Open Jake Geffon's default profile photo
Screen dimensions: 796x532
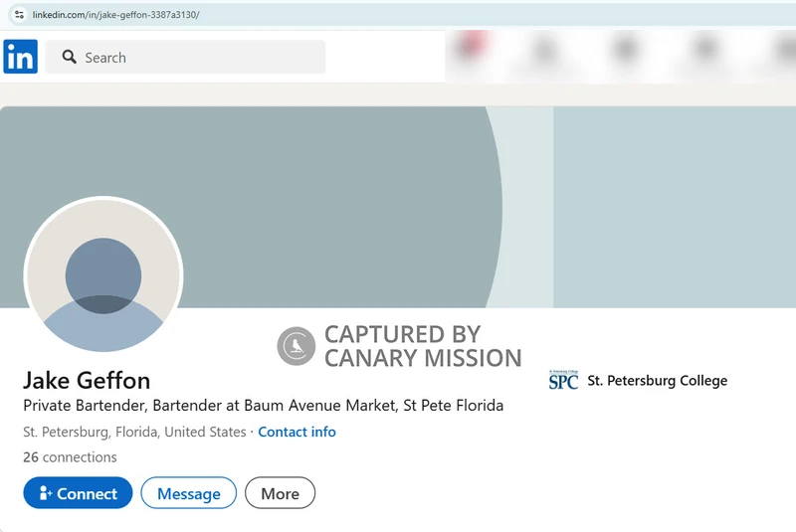tap(102, 275)
